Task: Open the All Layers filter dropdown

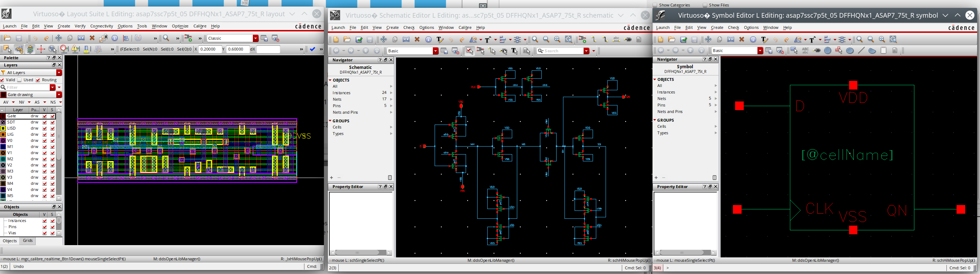Action: 59,72
